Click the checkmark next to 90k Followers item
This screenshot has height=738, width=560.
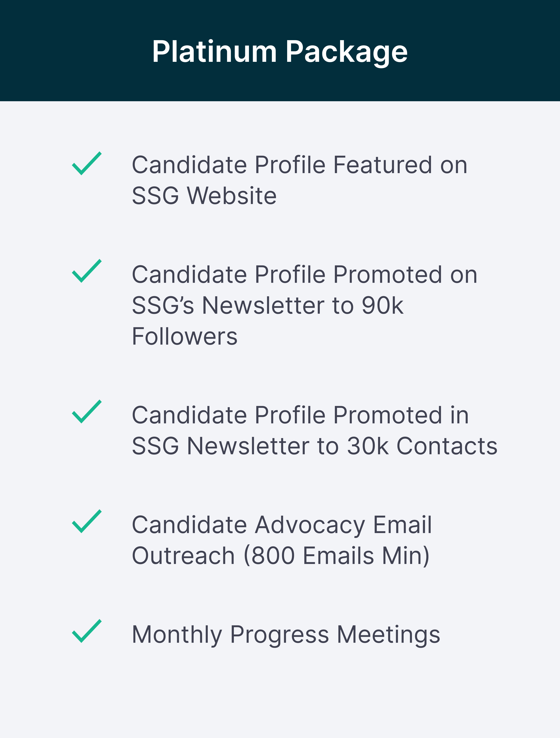click(x=87, y=271)
